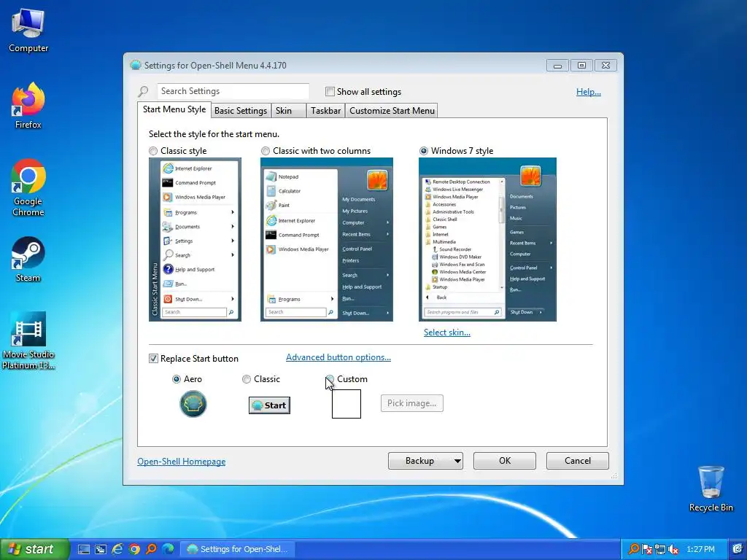
Task: Focus the Search Settings input field
Action: tap(233, 91)
